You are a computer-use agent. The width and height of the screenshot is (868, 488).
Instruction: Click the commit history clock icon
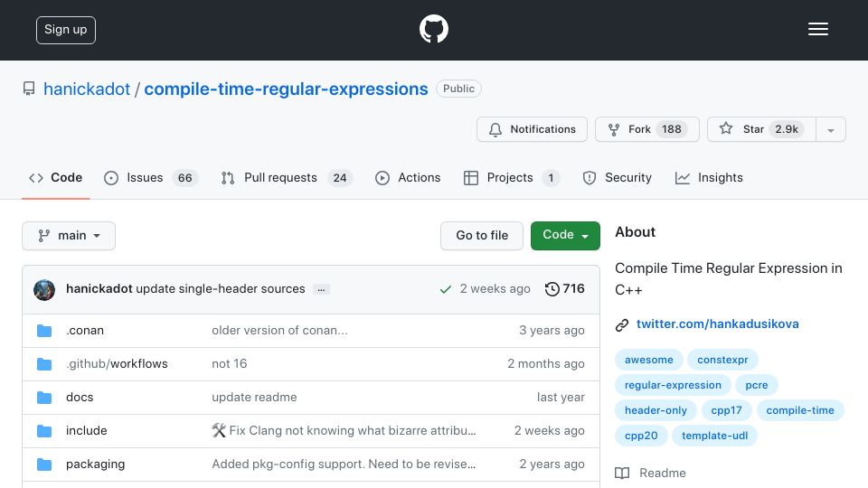[x=552, y=289]
